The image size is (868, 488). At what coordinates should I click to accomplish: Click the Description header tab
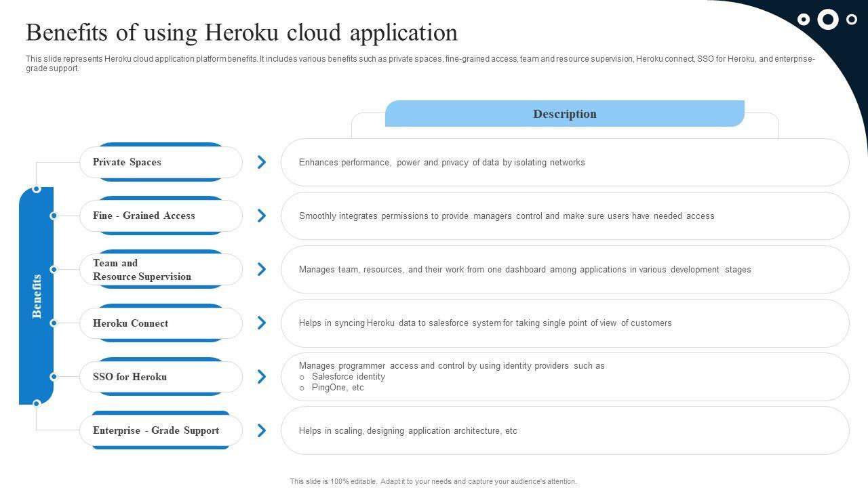click(x=564, y=114)
